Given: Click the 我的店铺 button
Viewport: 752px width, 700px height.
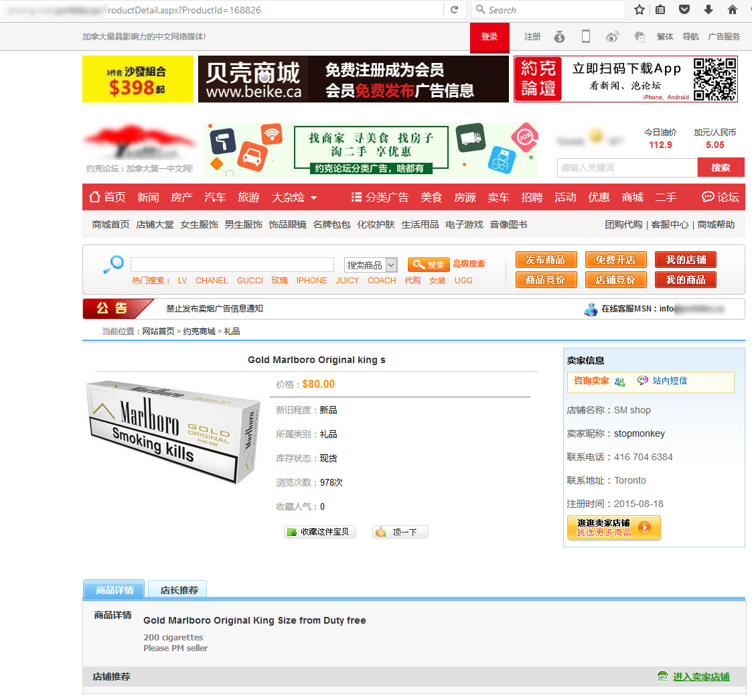Looking at the screenshot, I should pyautogui.click(x=686, y=259).
